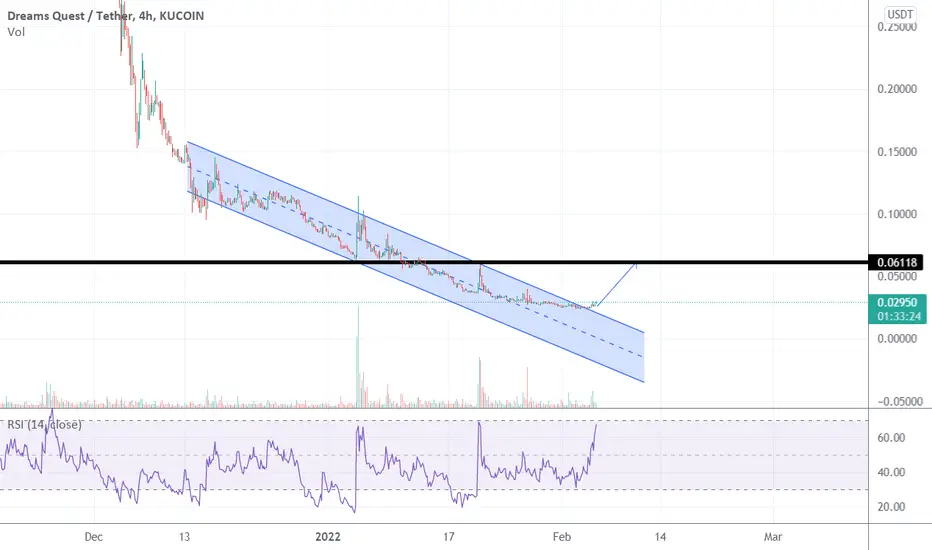Click the 0.10000 price axis label
The width and height of the screenshot is (932, 550).
tap(897, 214)
